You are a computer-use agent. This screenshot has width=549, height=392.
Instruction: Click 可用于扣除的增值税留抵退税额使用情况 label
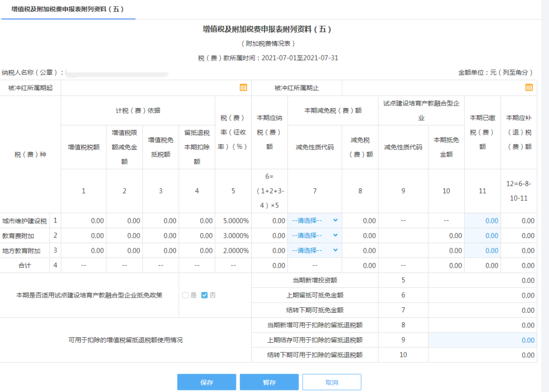(x=126, y=340)
